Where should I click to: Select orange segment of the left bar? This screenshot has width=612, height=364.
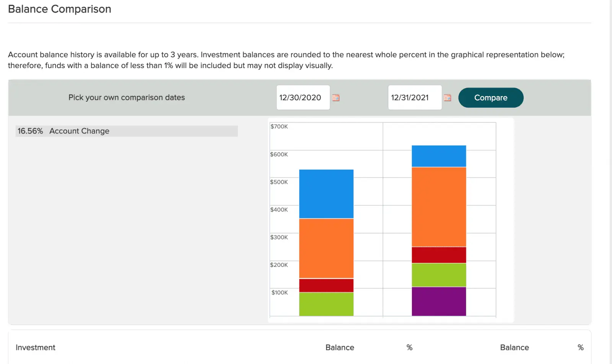[x=326, y=248]
